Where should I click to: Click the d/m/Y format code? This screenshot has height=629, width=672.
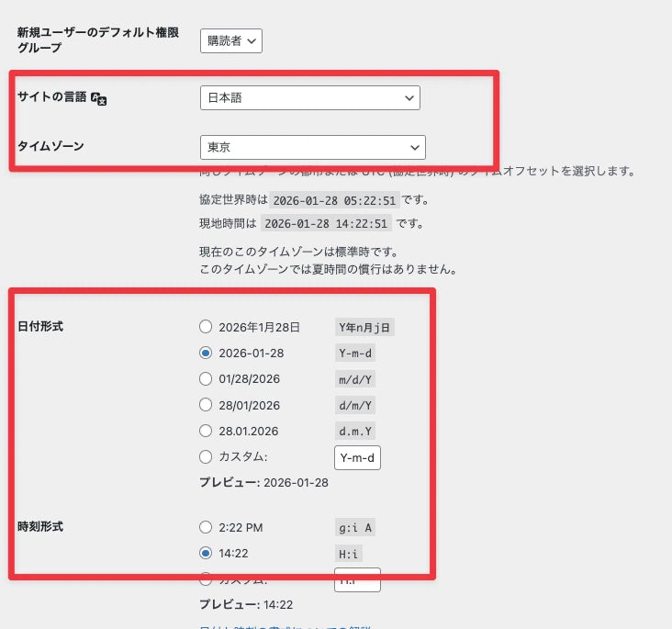(355, 405)
